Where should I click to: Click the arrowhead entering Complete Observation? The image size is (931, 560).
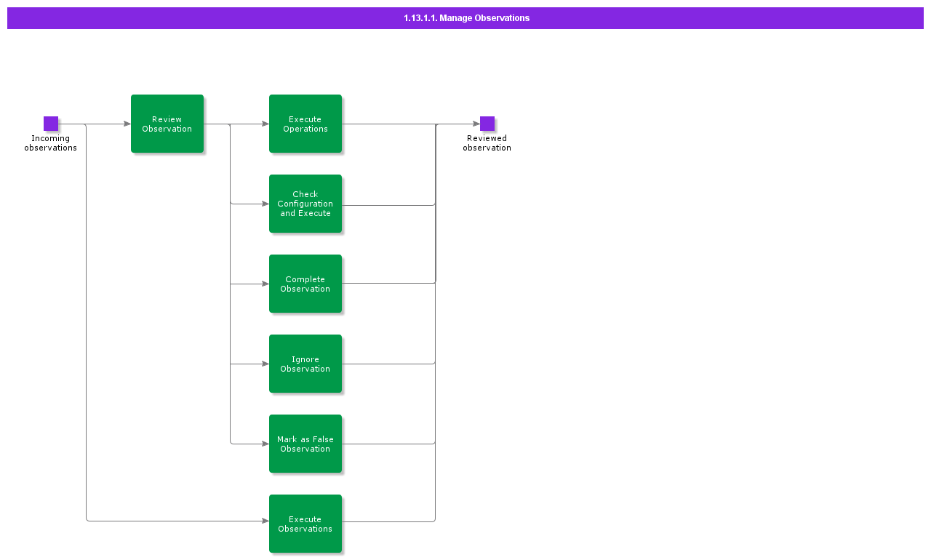(x=265, y=284)
